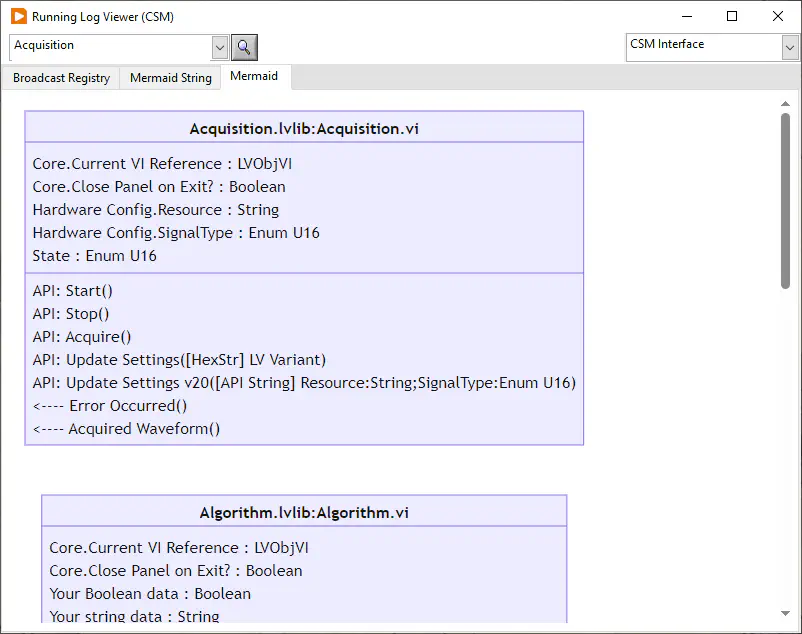Maximize the Running Log Viewer window

coord(732,17)
